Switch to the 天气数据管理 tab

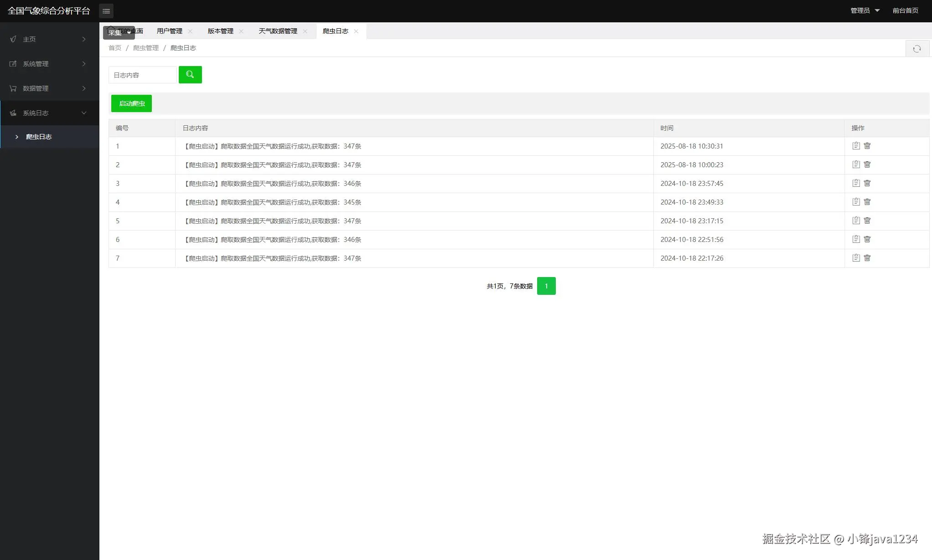pyautogui.click(x=278, y=31)
